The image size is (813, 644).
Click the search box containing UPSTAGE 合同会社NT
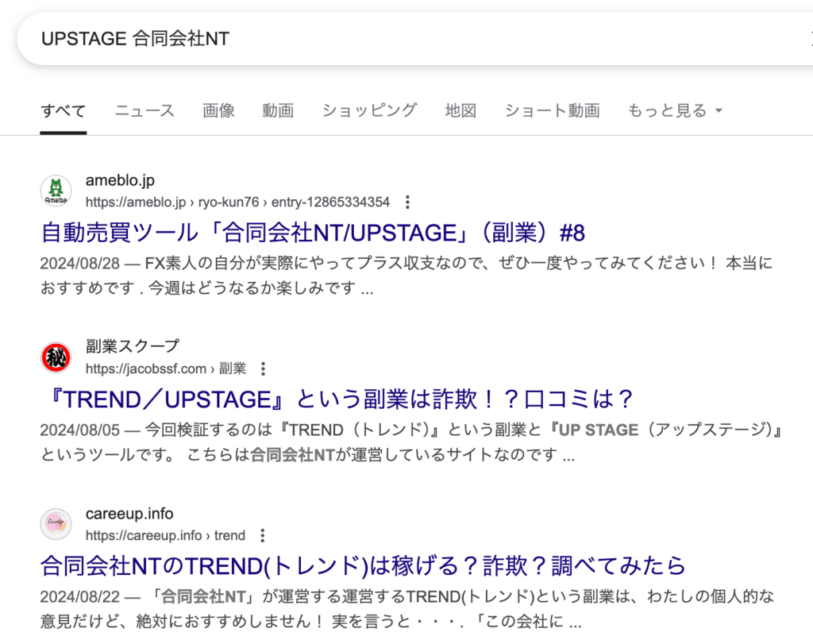[x=414, y=39]
